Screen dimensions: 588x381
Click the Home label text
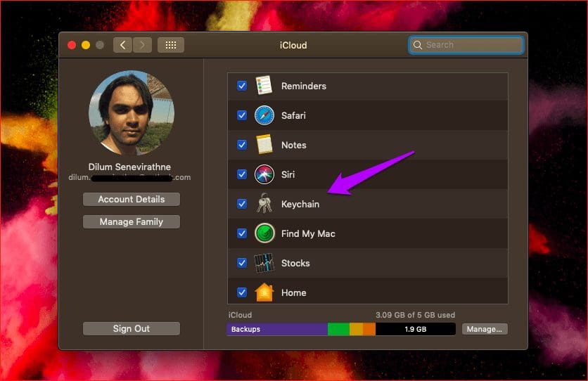coord(293,292)
